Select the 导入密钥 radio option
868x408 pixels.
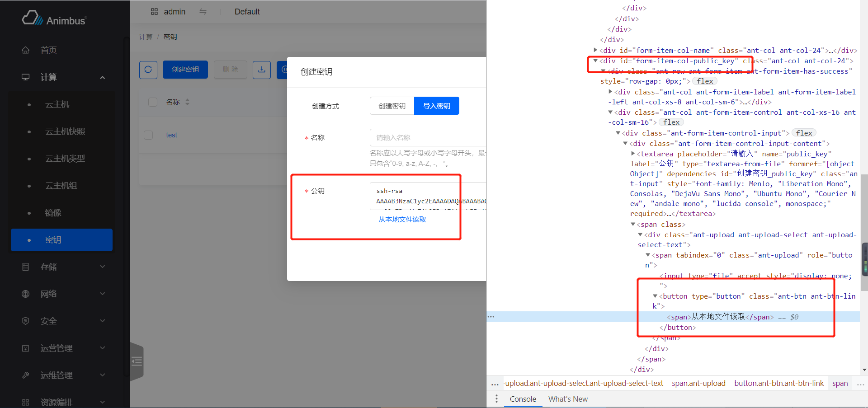[x=436, y=106]
